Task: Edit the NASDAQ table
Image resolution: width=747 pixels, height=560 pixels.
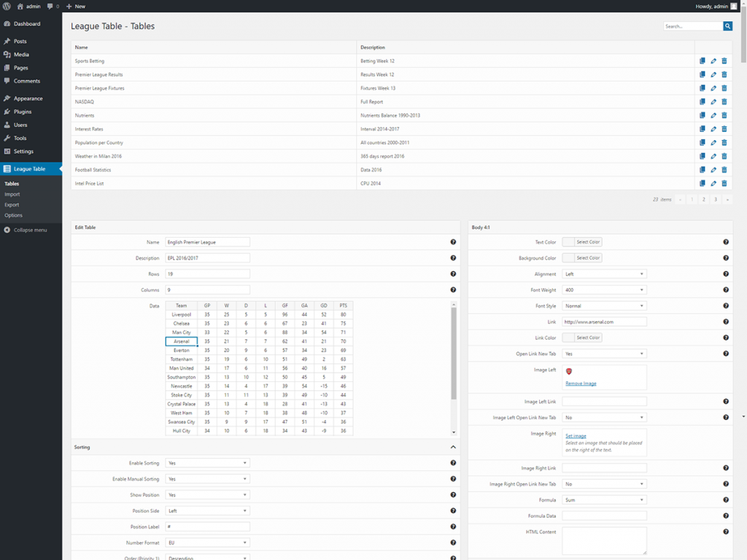Action: 713,101
